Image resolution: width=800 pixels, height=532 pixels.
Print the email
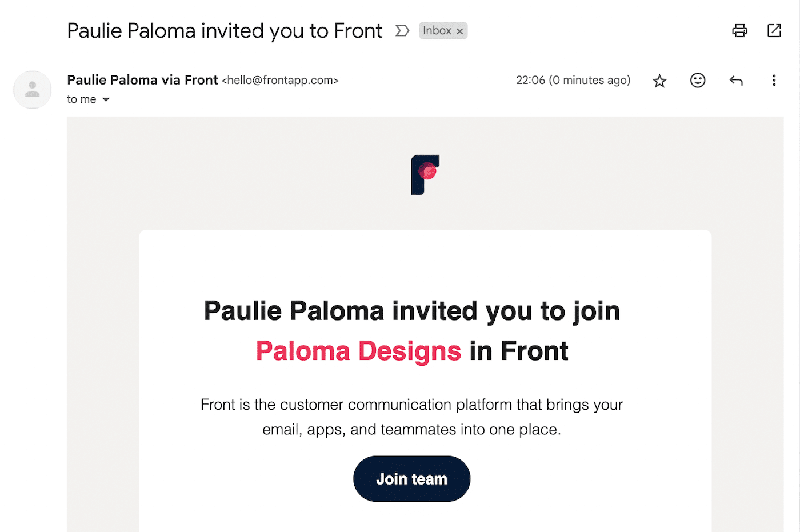739,30
